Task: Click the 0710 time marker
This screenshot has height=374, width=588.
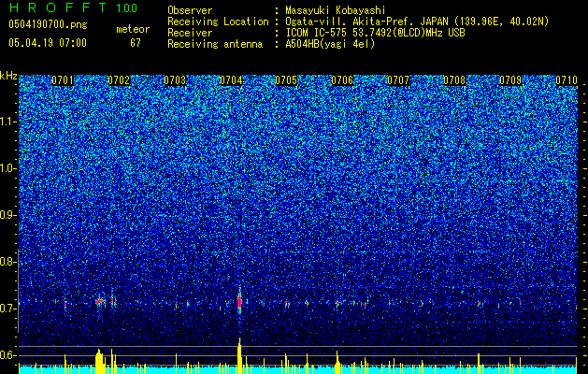Action: tap(566, 80)
